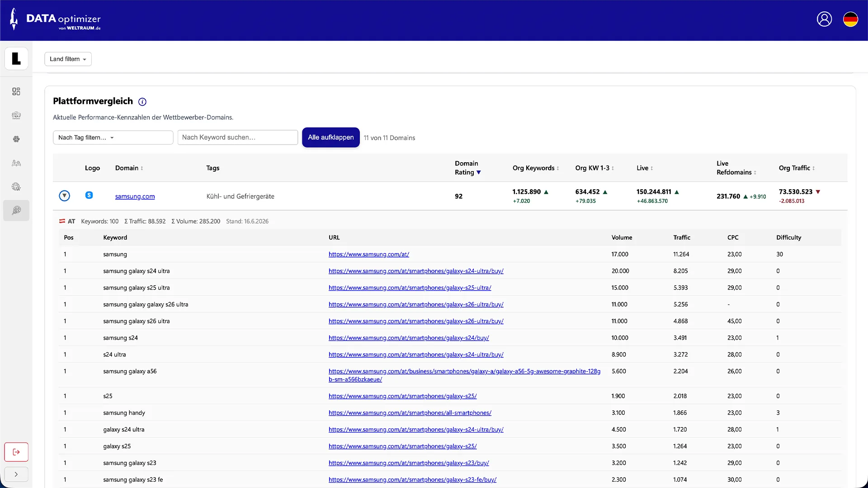Image resolution: width=868 pixels, height=488 pixels.
Task: Open the map people sidebar icon
Action: pyautogui.click(x=16, y=163)
